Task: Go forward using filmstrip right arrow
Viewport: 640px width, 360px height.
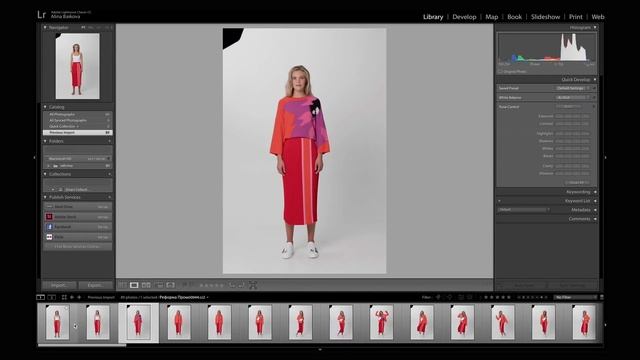Action: pos(79,297)
